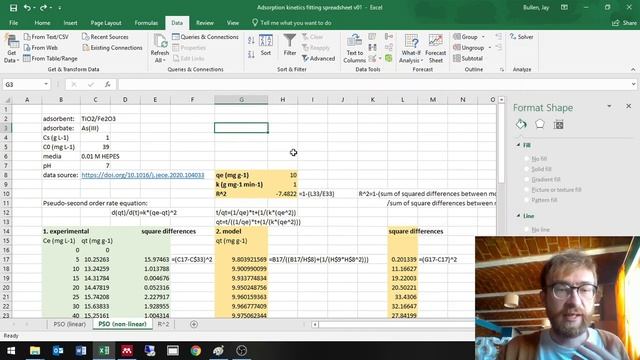The height and width of the screenshot is (360, 640).
Task: Select No fill radio option
Action: (527, 159)
